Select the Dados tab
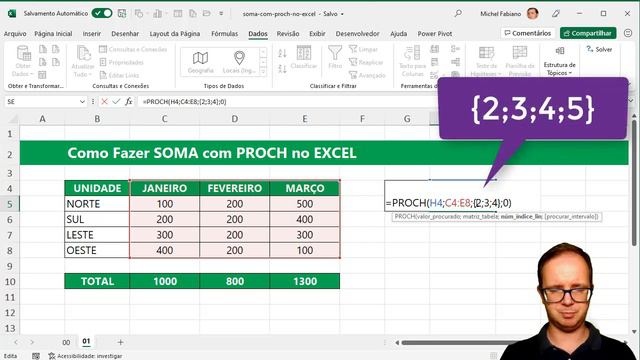This screenshot has width=640, height=360. coord(258,33)
